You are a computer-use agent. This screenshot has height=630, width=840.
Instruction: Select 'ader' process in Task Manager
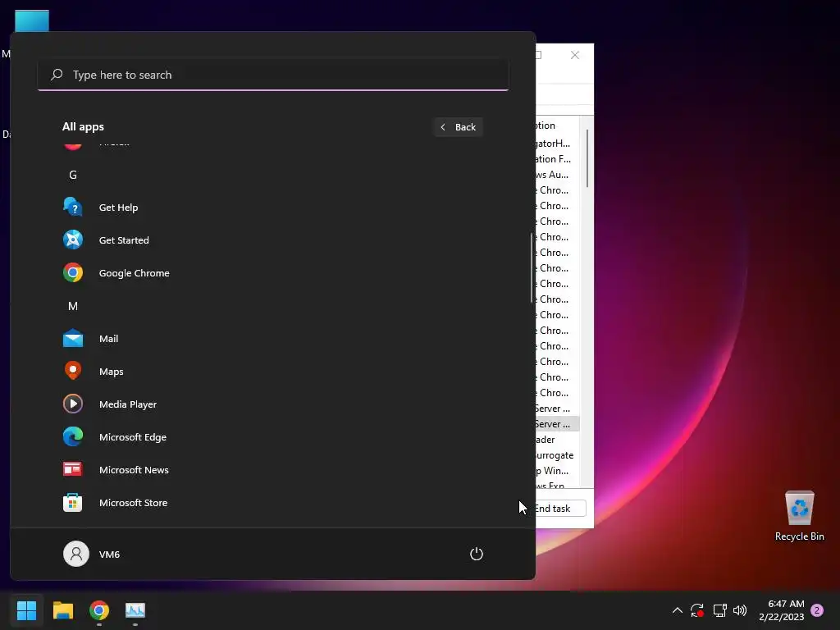coord(557,440)
